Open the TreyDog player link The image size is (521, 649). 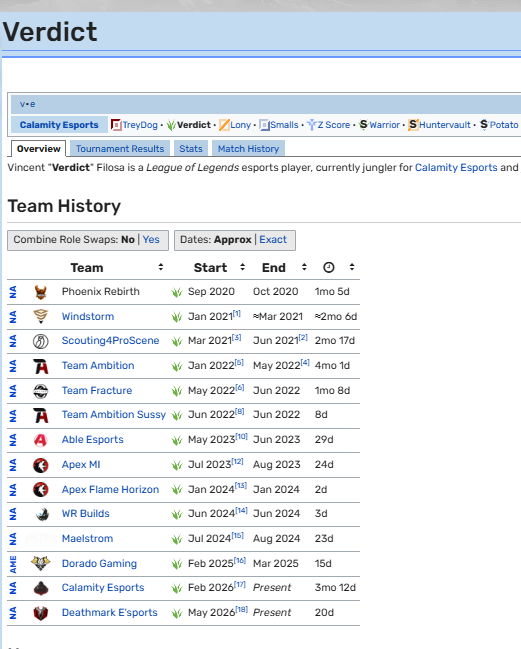pyautogui.click(x=140, y=125)
